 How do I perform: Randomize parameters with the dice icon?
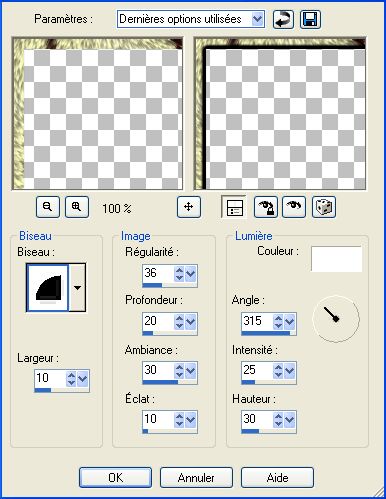[324, 207]
